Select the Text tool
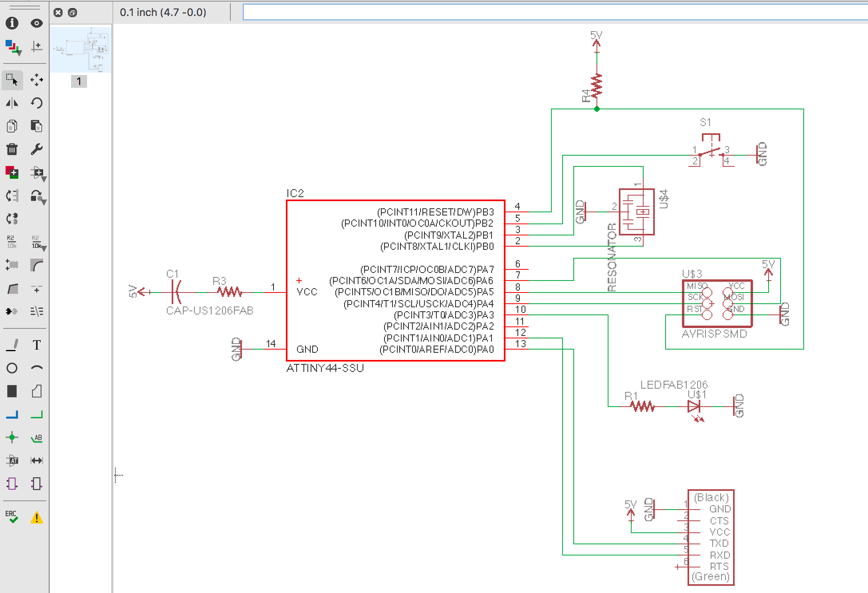 tap(36, 345)
